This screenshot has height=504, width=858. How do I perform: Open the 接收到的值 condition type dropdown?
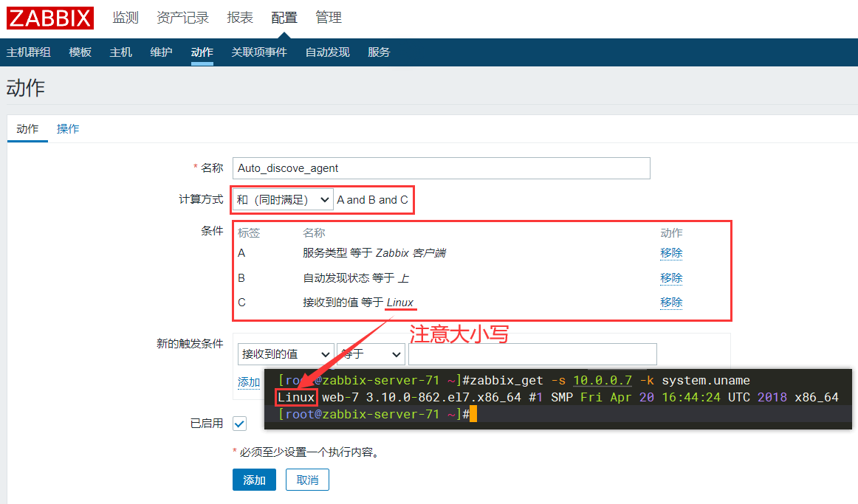286,354
